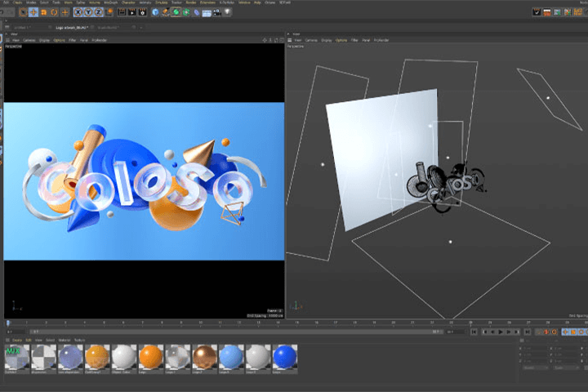Viewport: 588px width, 392px height.
Task: Click left viewport hamburger menu icon
Action: pos(7,40)
